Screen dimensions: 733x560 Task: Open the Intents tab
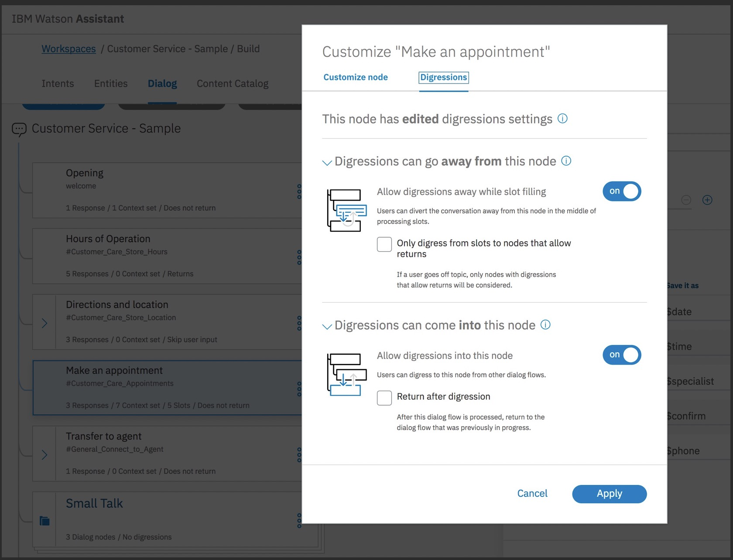tap(58, 83)
